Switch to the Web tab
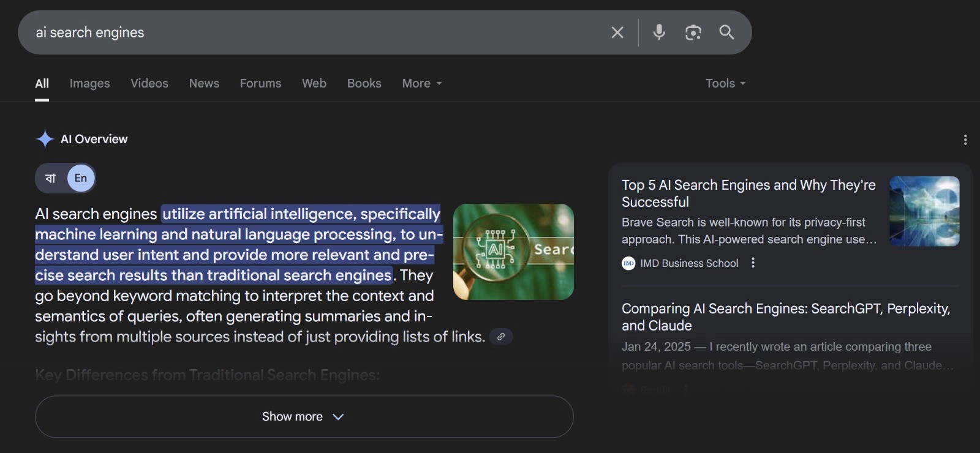Viewport: 980px width, 453px height. click(x=314, y=83)
